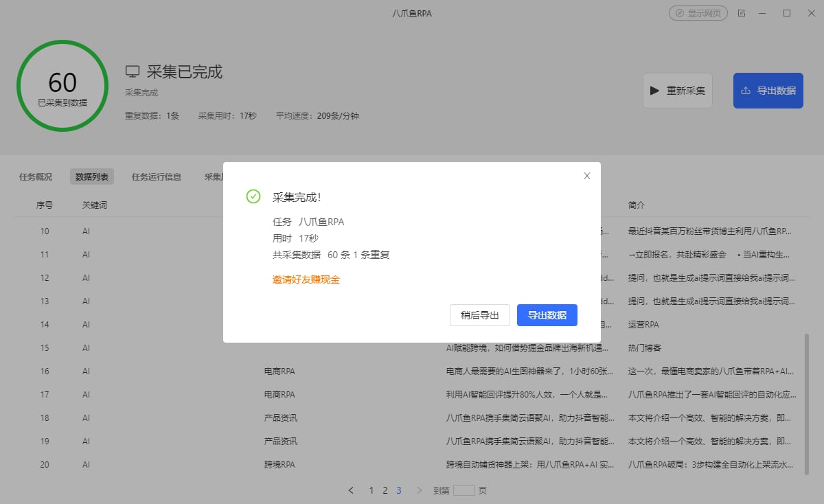Image resolution: width=824 pixels, height=504 pixels.
Task: Click 热门博客 summary in row 15
Action: [645, 348]
